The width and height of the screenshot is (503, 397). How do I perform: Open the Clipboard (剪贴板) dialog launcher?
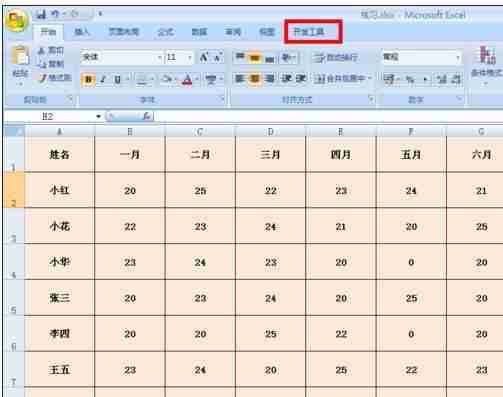[x=70, y=99]
